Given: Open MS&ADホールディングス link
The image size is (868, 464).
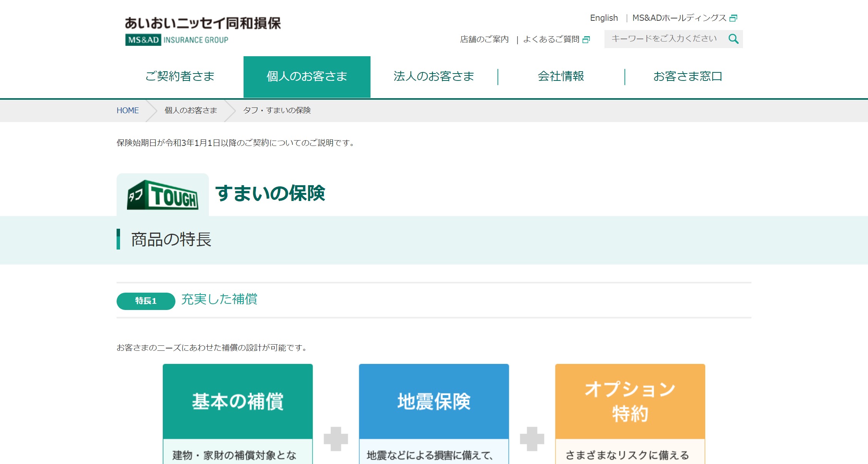Looking at the screenshot, I should click(x=679, y=18).
